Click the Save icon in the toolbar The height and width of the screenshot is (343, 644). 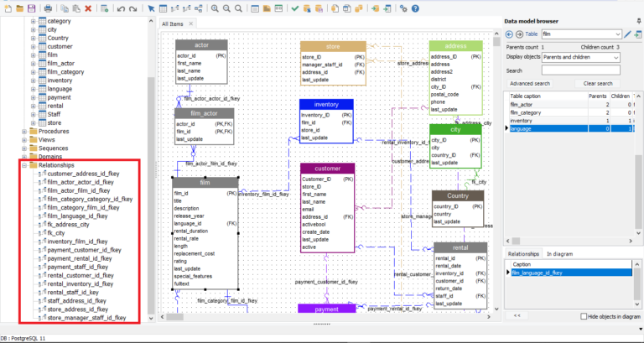point(32,8)
